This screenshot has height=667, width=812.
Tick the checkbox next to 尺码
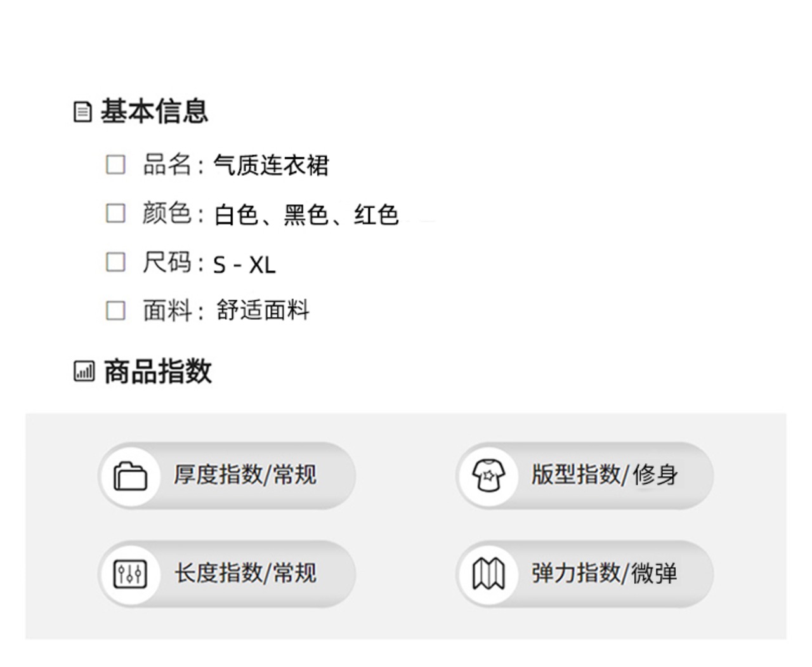click(115, 262)
